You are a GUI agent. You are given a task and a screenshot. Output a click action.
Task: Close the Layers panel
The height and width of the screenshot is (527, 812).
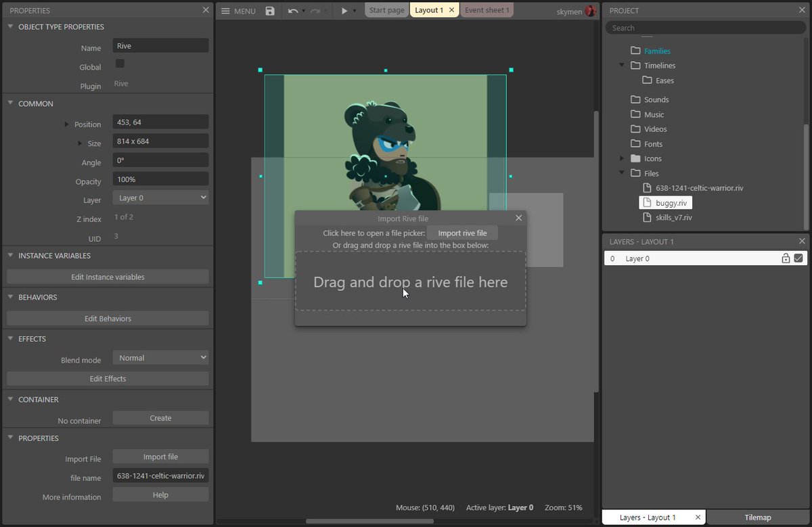click(802, 242)
